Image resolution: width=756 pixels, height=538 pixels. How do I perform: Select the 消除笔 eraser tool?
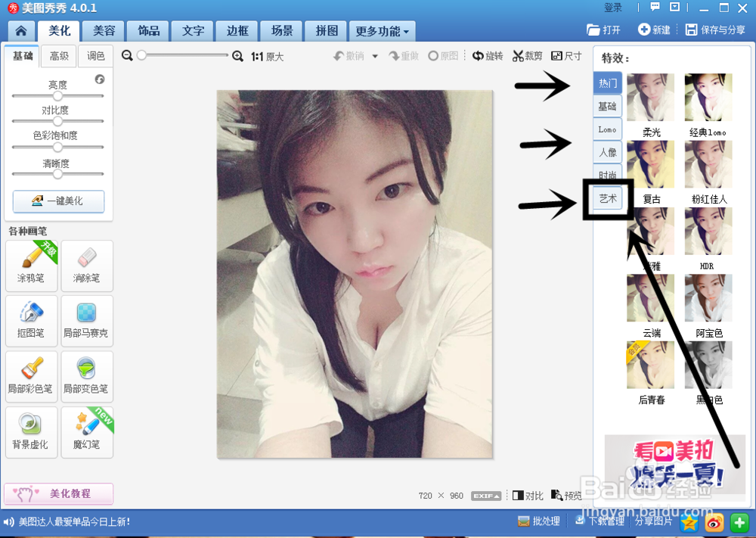click(x=87, y=266)
